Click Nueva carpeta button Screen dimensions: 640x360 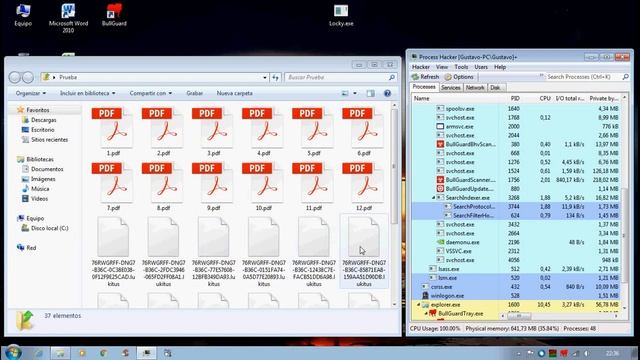click(234, 93)
